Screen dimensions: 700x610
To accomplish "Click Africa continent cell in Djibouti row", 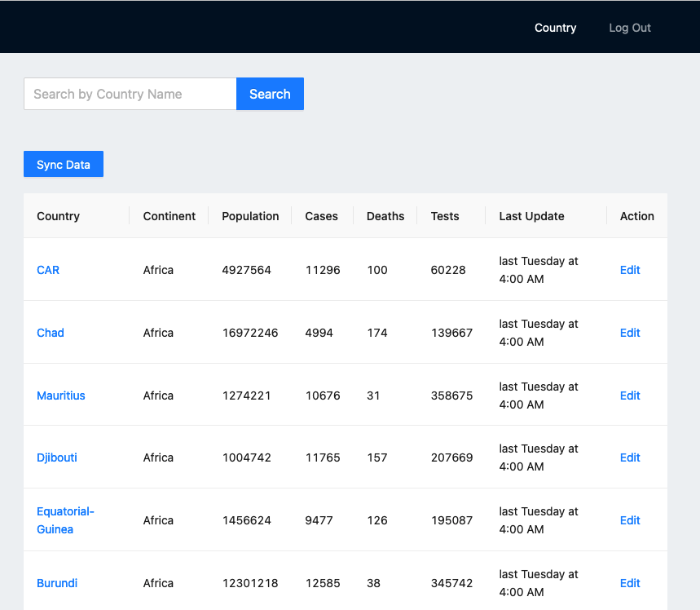I will pos(158,457).
